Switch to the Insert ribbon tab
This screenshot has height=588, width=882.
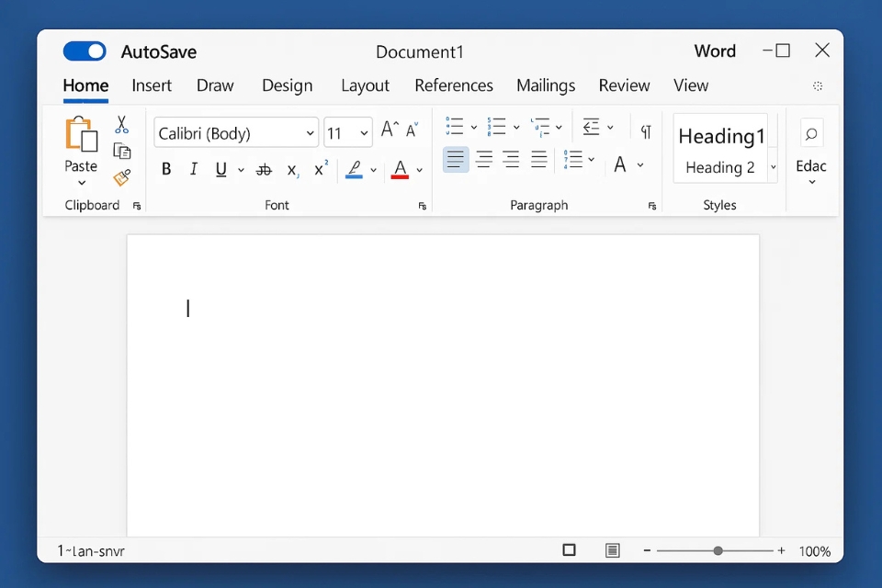(152, 85)
